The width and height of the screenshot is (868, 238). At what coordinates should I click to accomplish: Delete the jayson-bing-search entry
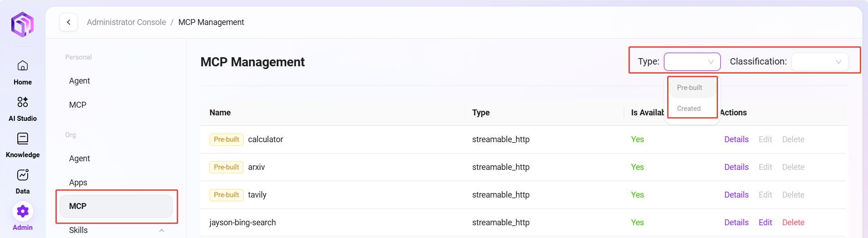793,223
